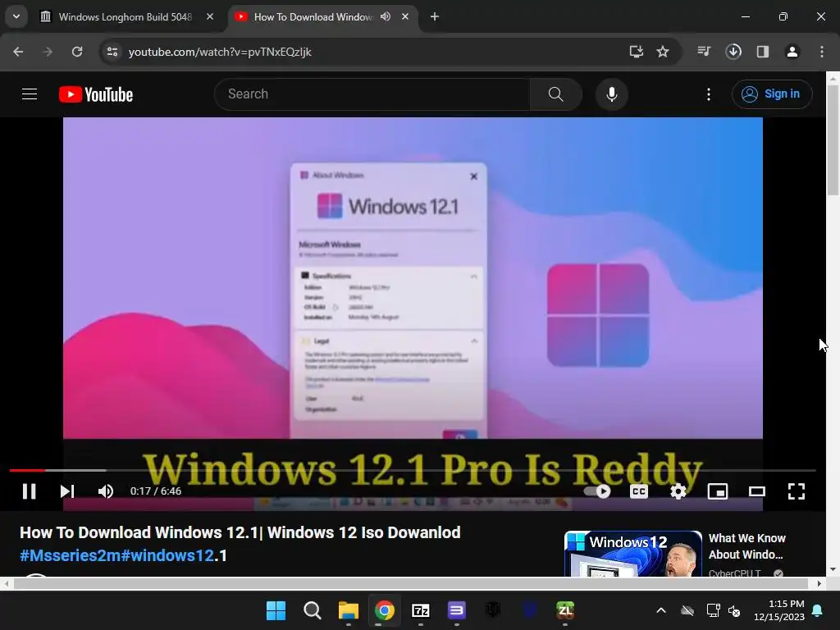The image size is (840, 630).
Task: View site information icon in address bar
Action: pyautogui.click(x=112, y=52)
